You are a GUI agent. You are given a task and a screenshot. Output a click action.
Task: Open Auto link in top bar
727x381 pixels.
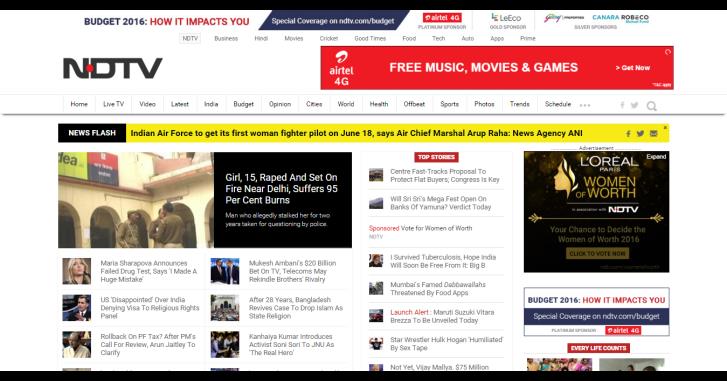[x=468, y=38]
